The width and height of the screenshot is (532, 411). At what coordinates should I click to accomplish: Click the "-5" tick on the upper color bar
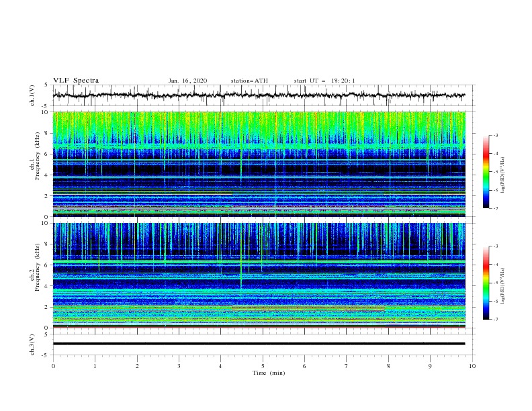(496, 172)
